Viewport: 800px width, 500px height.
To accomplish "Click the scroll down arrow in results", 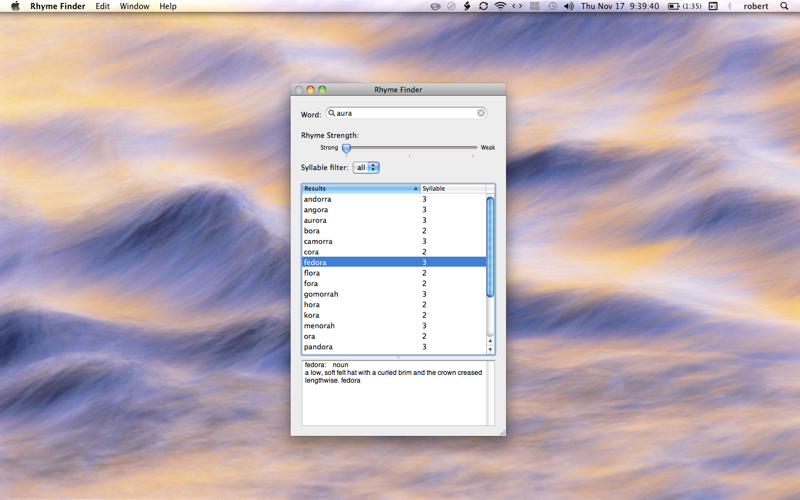I will (490, 349).
